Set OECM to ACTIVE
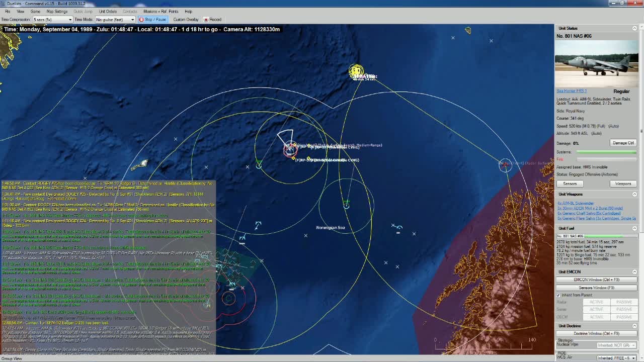This screenshot has height=362, width=644. (x=596, y=316)
